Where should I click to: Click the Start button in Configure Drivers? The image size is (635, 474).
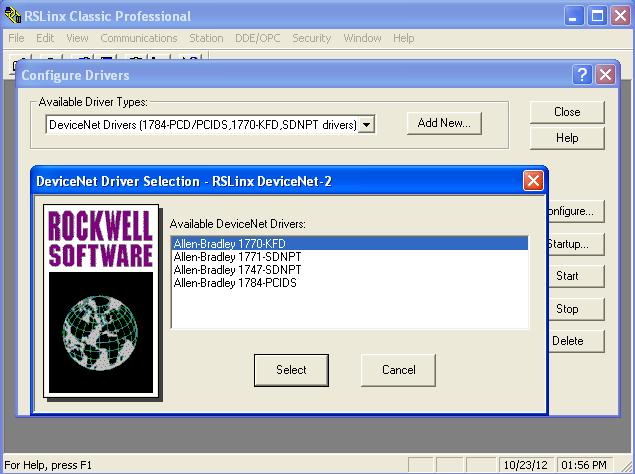click(x=576, y=276)
